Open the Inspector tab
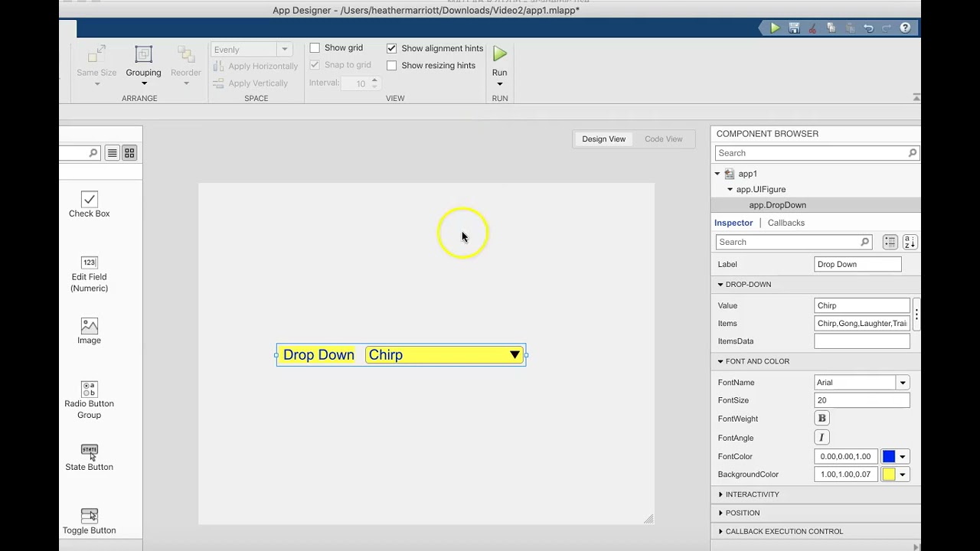Screen dimensions: 980x551 point(733,223)
